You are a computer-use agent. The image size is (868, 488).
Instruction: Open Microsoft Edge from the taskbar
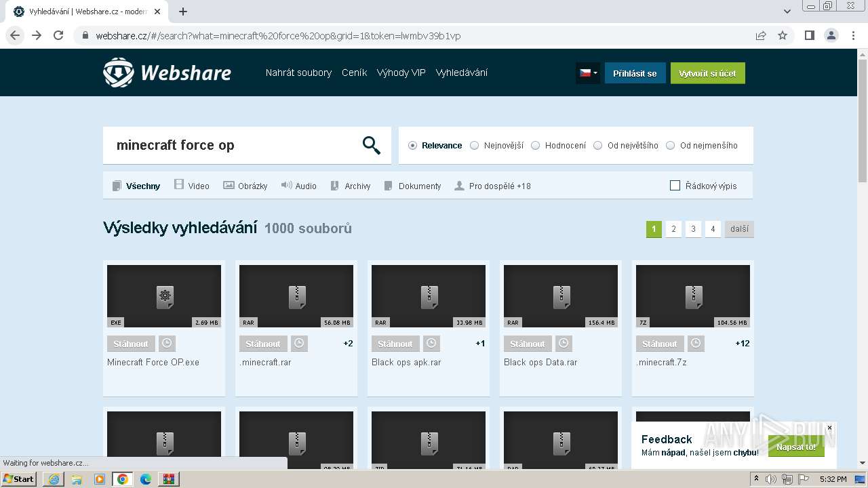click(146, 479)
